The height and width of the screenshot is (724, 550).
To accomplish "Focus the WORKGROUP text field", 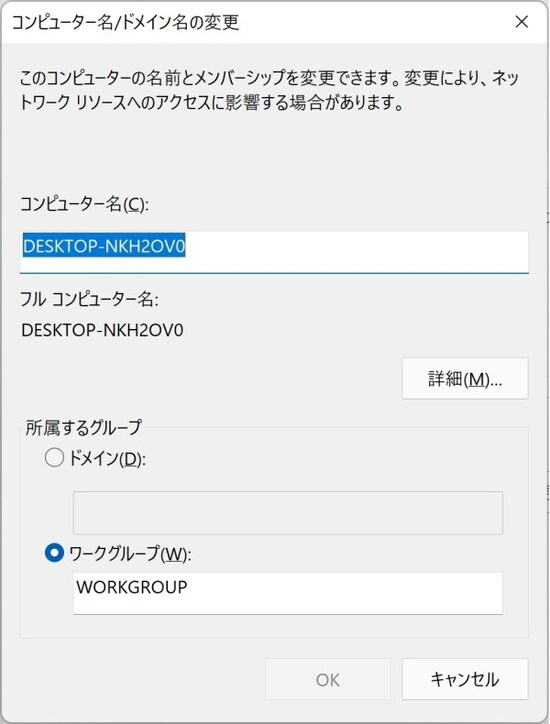I will (288, 593).
